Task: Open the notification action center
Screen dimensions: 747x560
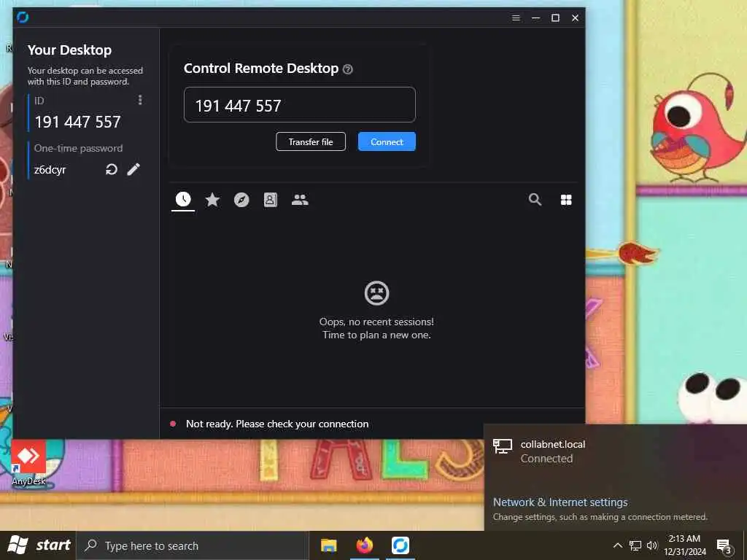Action: click(724, 545)
